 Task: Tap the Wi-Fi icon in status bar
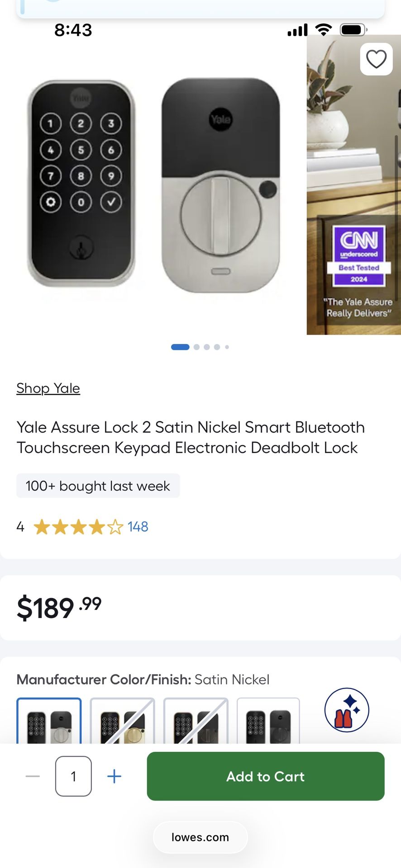323,30
